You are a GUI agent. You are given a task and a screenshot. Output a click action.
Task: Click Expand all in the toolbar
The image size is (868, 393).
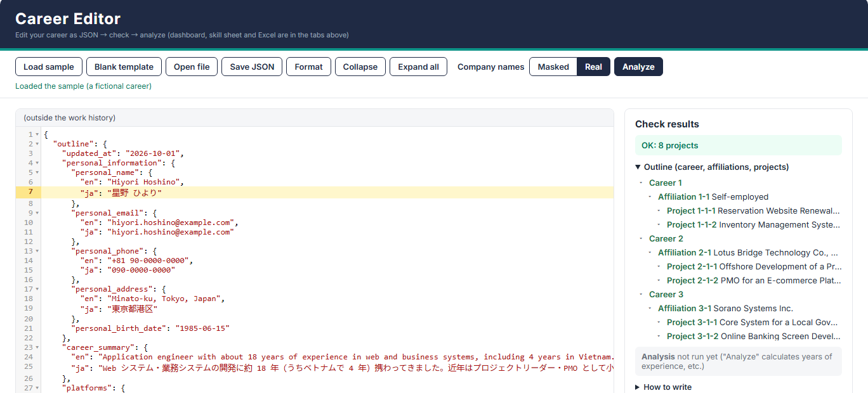pos(418,67)
